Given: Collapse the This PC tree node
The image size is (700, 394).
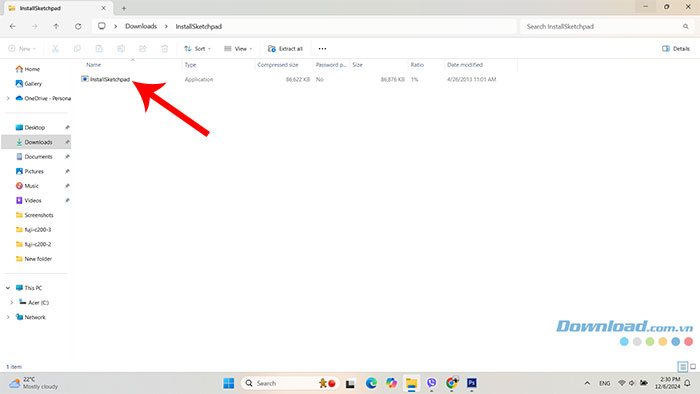Looking at the screenshot, I should (8, 288).
